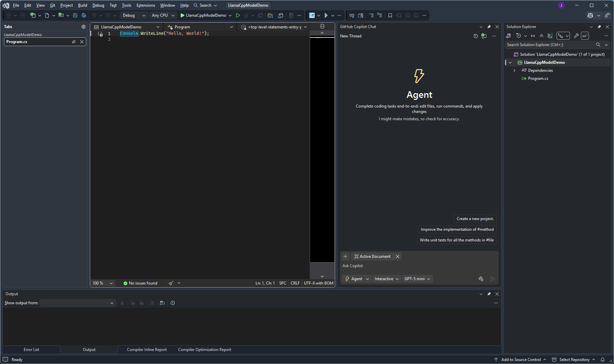Click the editor split window icon
This screenshot has width=614, height=364.
[x=322, y=26]
